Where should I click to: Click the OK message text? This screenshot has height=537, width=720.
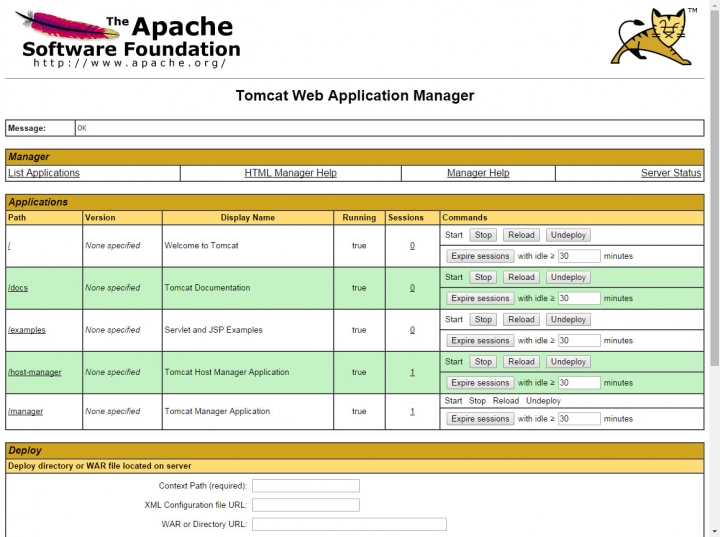click(82, 128)
